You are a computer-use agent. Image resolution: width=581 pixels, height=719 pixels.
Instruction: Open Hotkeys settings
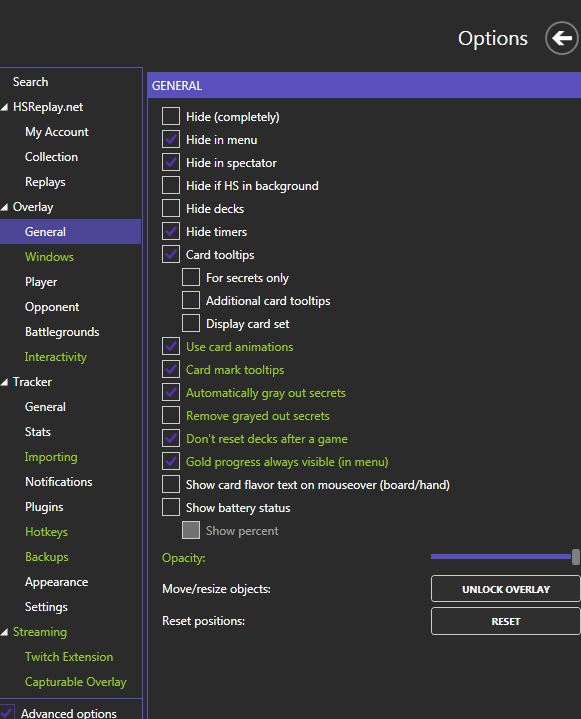(x=46, y=532)
